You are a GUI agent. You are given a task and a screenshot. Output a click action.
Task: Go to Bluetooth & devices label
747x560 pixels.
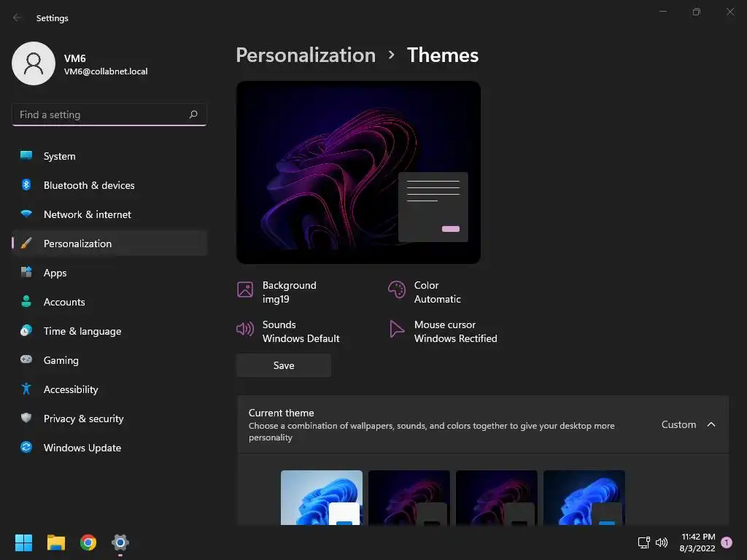point(89,185)
